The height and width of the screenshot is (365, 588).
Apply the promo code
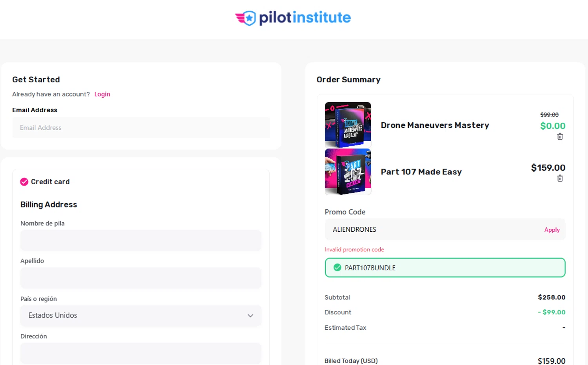point(552,230)
